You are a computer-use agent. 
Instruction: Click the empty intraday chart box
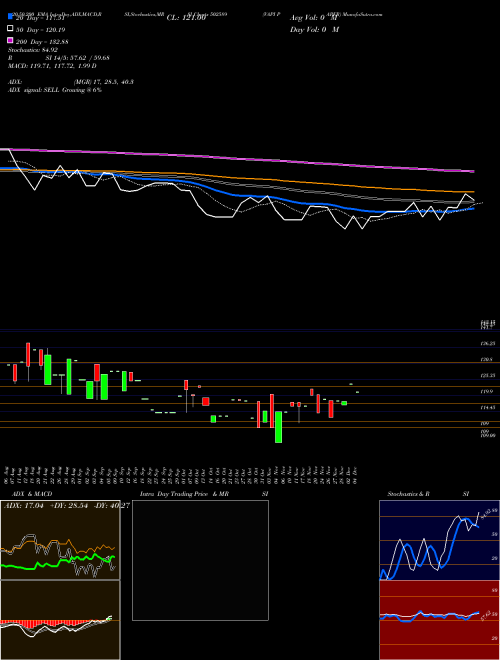(200, 560)
